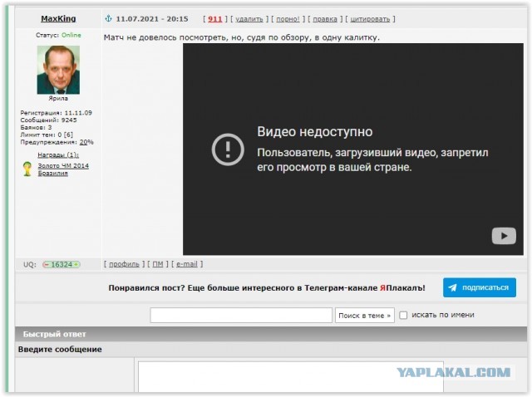Click the Online status text
The width and height of the screenshot is (532, 397).
71,35
